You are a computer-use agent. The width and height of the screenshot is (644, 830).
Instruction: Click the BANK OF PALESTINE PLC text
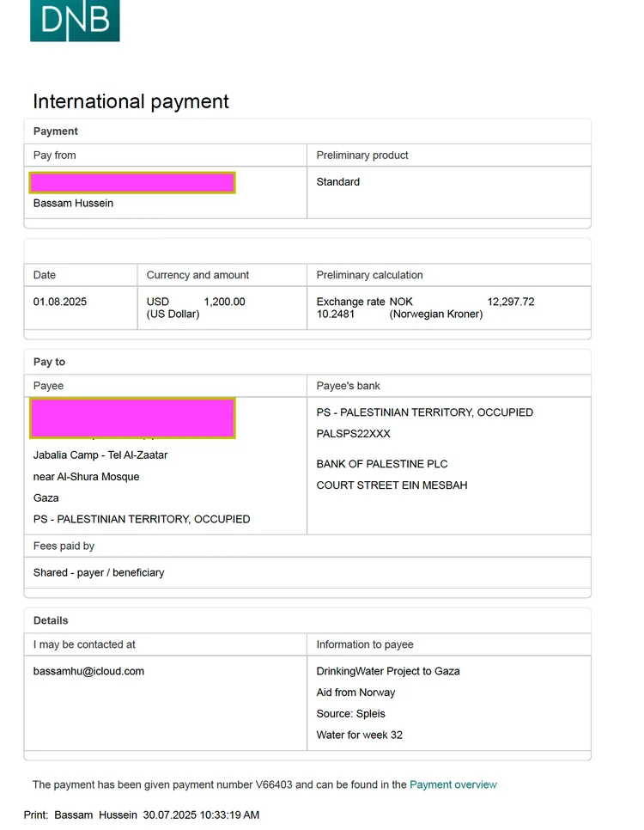382,464
